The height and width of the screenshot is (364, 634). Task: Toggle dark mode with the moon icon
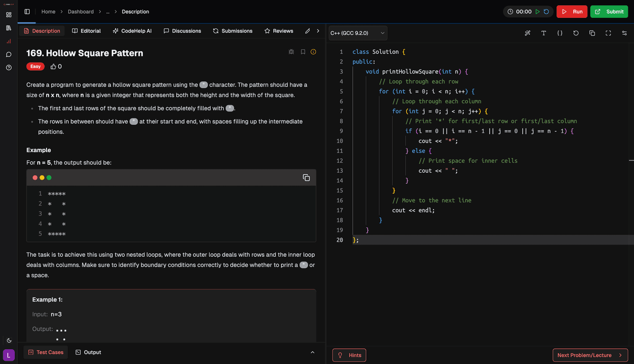pos(8,340)
